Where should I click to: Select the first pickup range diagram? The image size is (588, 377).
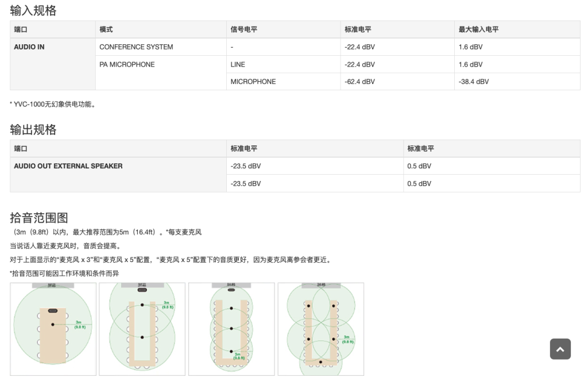coord(52,329)
